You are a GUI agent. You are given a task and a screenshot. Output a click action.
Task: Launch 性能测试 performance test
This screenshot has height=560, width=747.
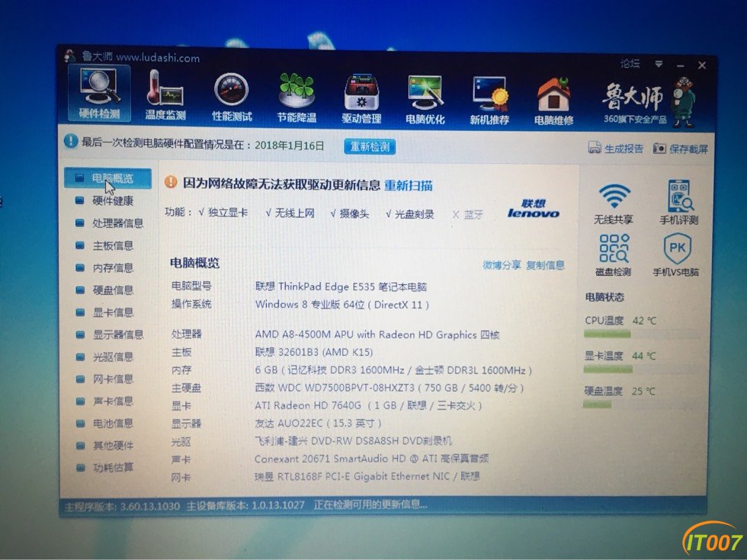click(232, 97)
